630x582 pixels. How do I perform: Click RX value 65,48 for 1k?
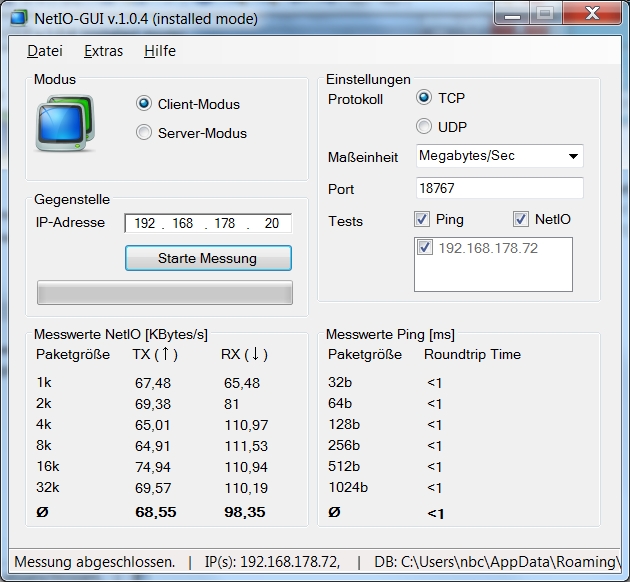(242, 383)
